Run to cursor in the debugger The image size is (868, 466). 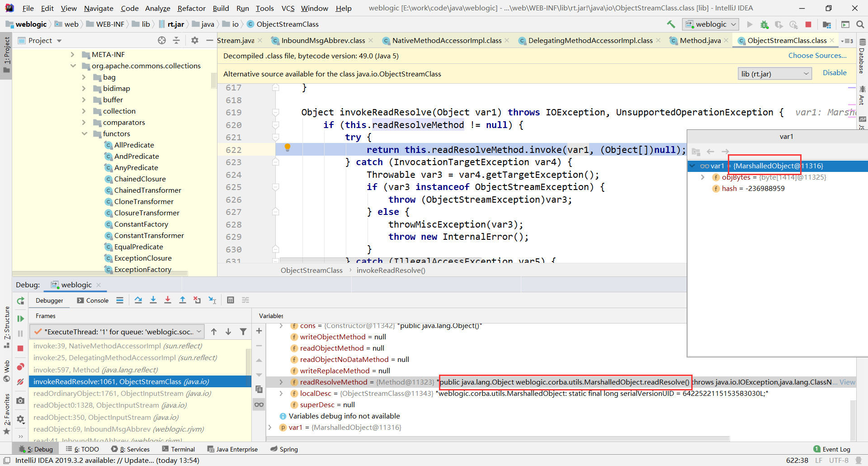pyautogui.click(x=212, y=300)
